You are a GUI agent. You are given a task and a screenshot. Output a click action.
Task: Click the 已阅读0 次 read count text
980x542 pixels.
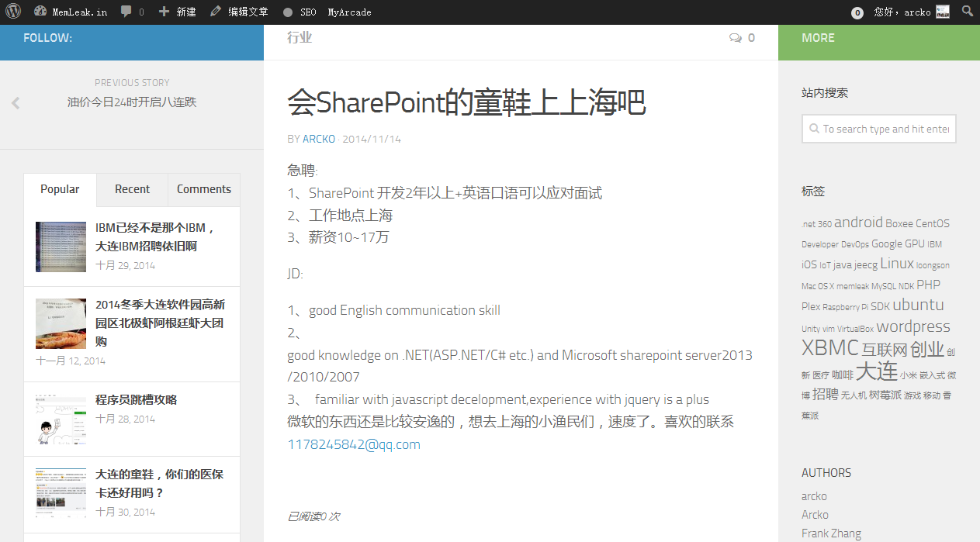point(313,516)
